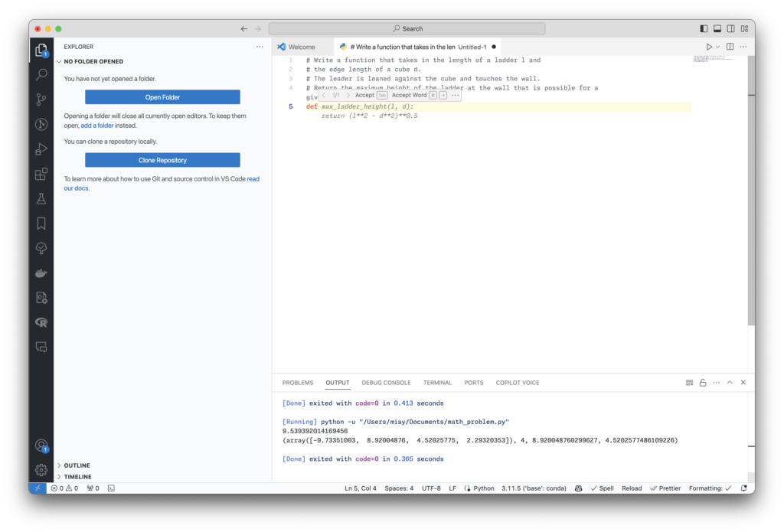
Task: Click the editor's vertical scrollbar
Action: 751,191
